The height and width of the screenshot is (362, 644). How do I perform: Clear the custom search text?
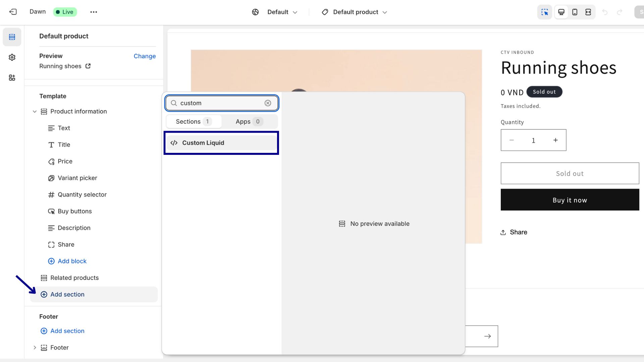coord(268,103)
